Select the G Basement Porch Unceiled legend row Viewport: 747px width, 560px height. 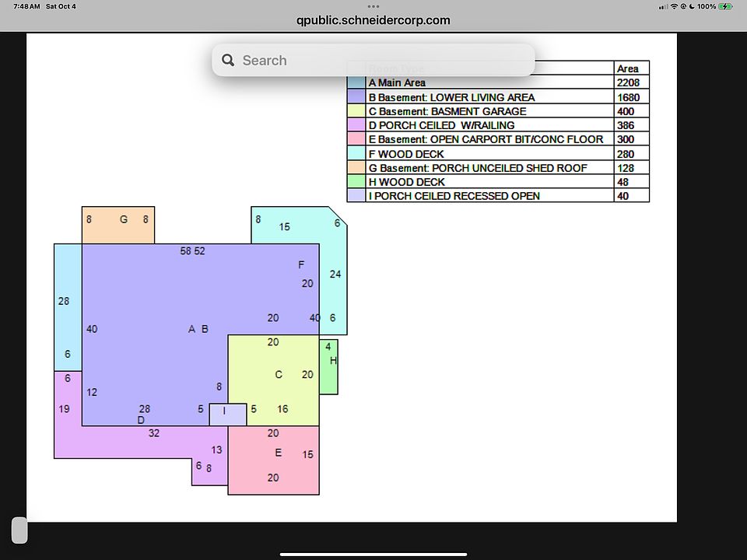click(x=478, y=168)
